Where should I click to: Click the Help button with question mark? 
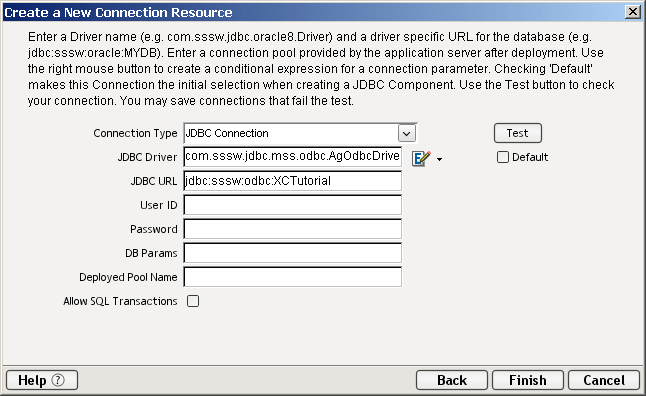coord(42,380)
